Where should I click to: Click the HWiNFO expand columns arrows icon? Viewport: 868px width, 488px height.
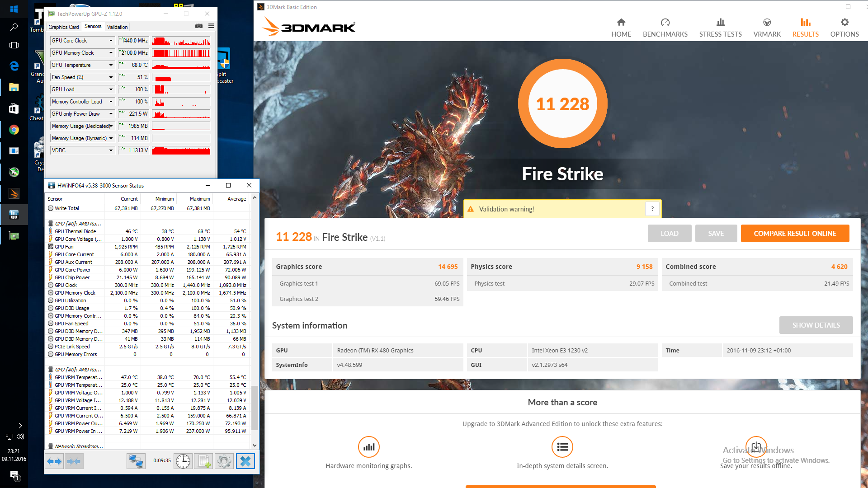[54, 461]
